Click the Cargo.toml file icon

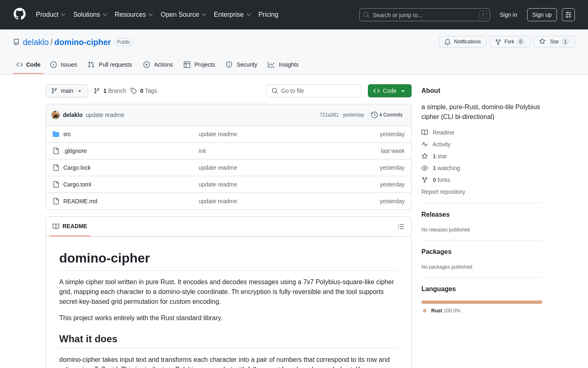coord(56,184)
